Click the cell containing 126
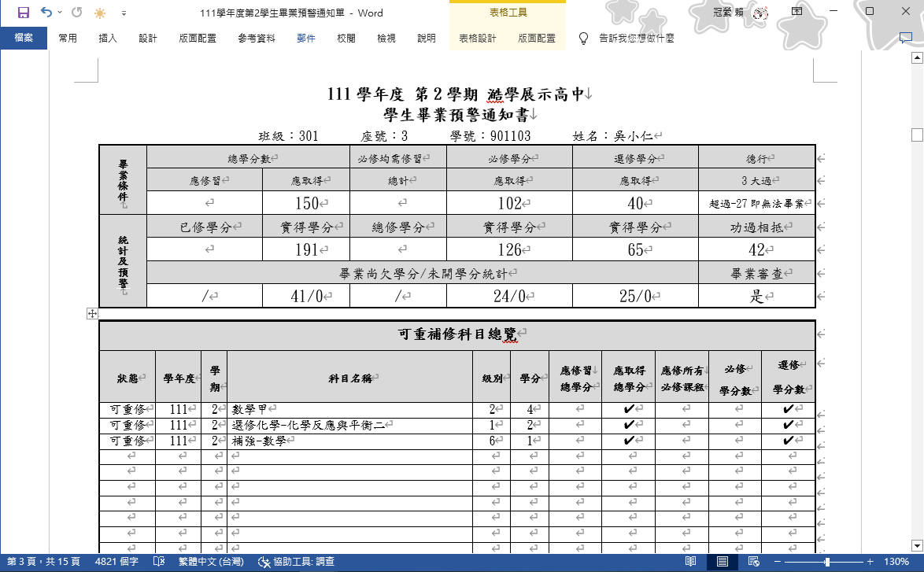 509,249
